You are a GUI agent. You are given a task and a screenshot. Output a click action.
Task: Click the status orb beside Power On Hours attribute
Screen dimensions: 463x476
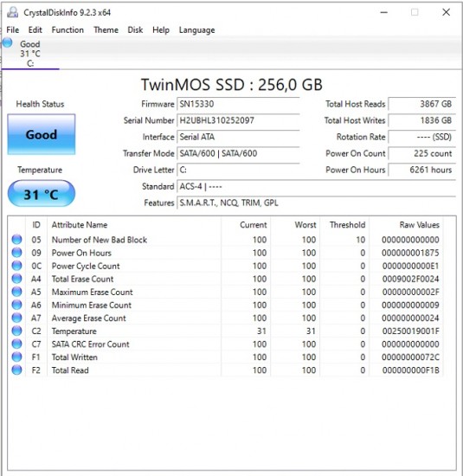coord(16,253)
